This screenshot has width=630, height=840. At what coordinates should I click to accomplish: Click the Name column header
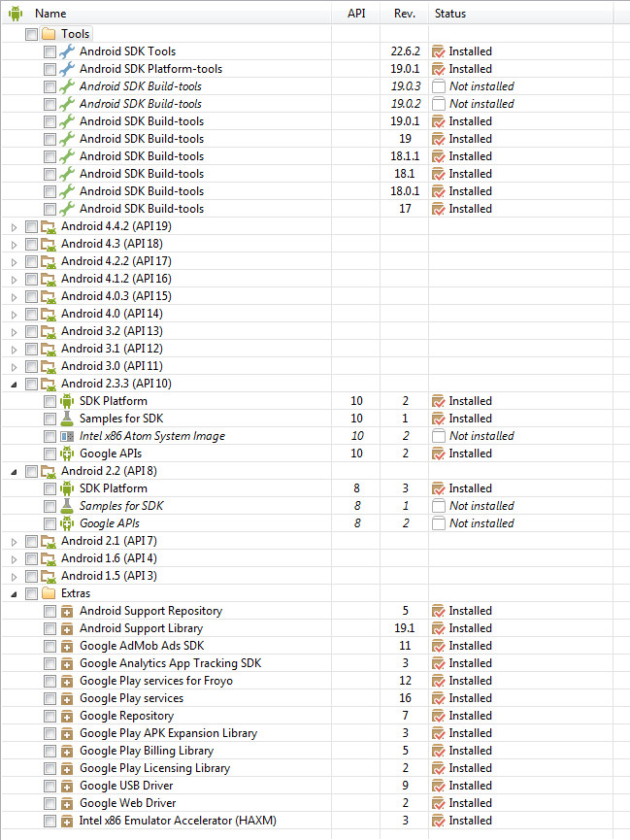point(50,14)
